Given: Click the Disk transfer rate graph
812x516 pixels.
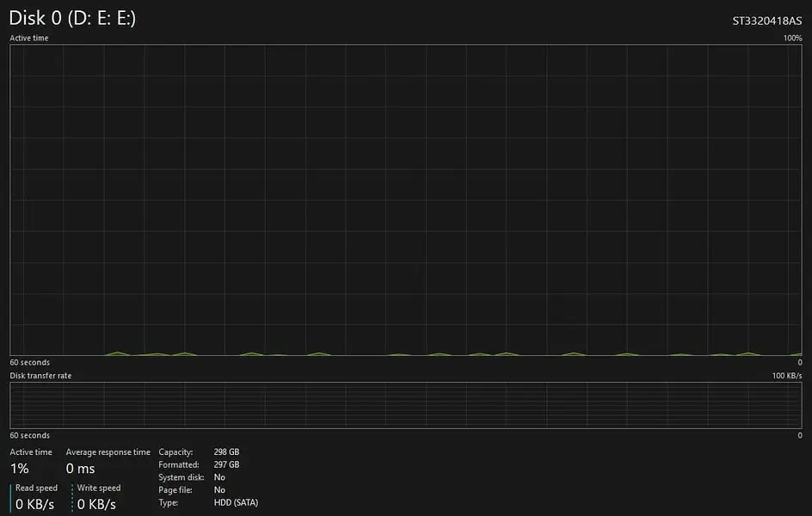Looking at the screenshot, I should pos(405,405).
